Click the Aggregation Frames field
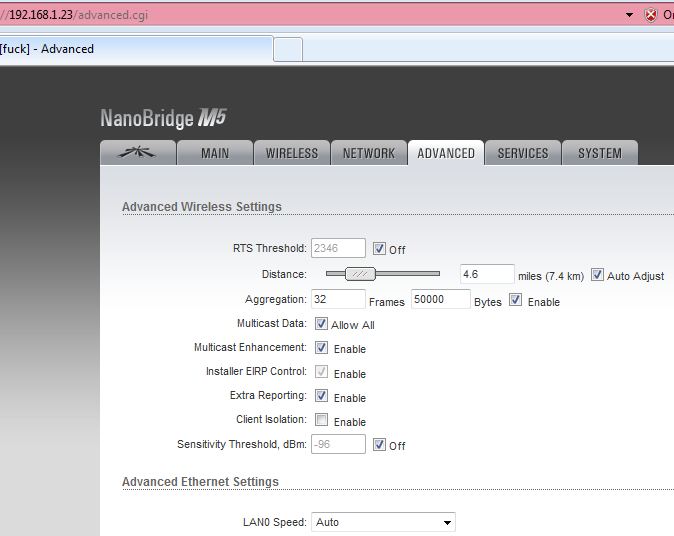Viewport: 674px width, 536px height. click(338, 299)
